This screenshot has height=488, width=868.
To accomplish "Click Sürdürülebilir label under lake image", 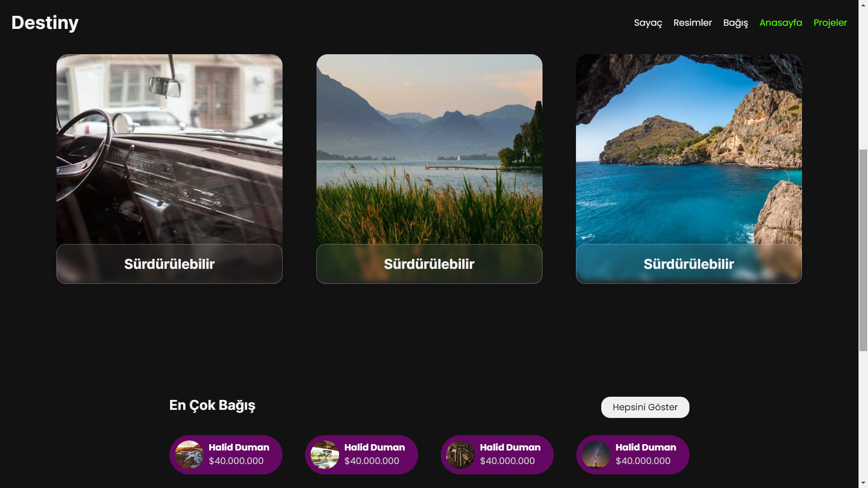I will click(429, 264).
